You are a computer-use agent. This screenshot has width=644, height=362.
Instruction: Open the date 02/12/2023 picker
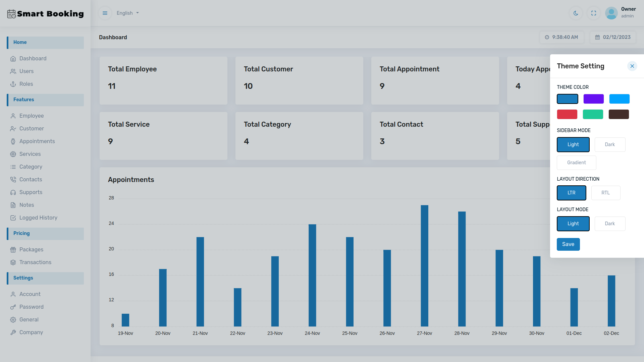613,37
